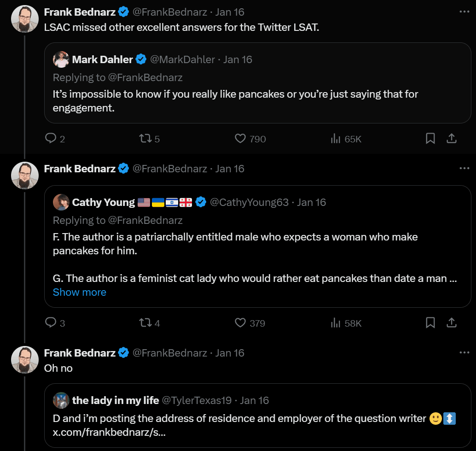Open @CathyYoung63 profile handle
Image resolution: width=476 pixels, height=451 pixels.
[249, 202]
